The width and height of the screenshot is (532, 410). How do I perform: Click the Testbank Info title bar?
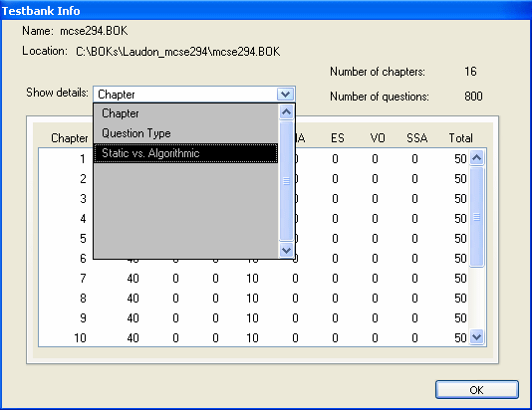coord(266,11)
